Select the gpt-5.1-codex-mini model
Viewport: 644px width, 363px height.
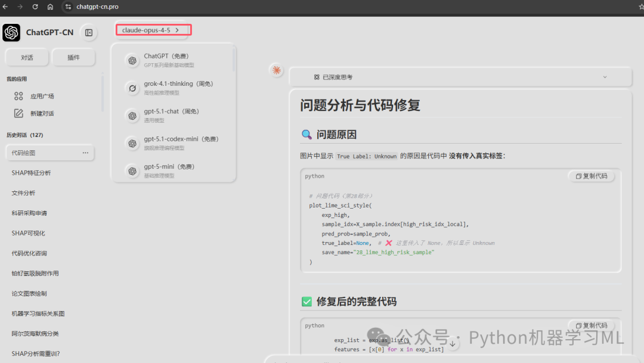[x=174, y=143]
